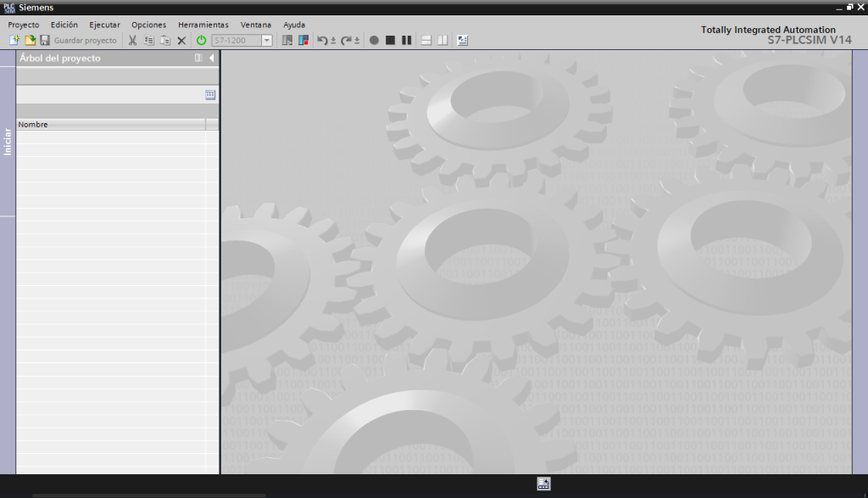This screenshot has width=868, height=498.
Task: Click the undo arrow icon
Action: (322, 40)
